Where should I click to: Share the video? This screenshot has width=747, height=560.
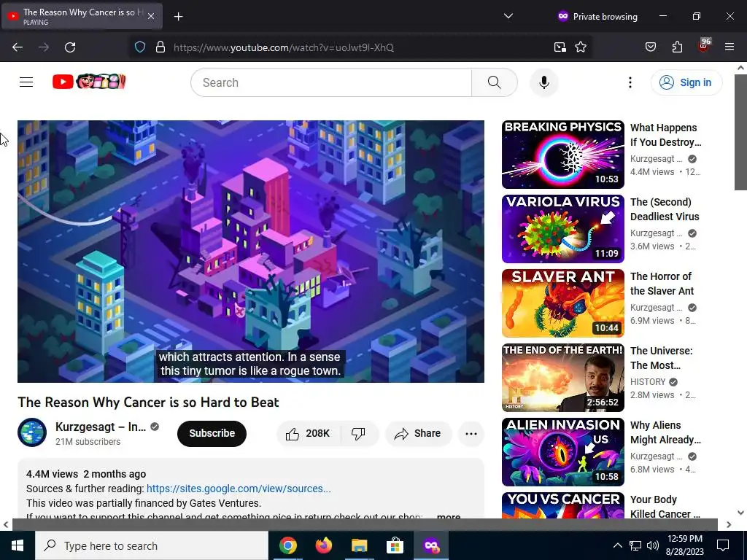pyautogui.click(x=418, y=433)
